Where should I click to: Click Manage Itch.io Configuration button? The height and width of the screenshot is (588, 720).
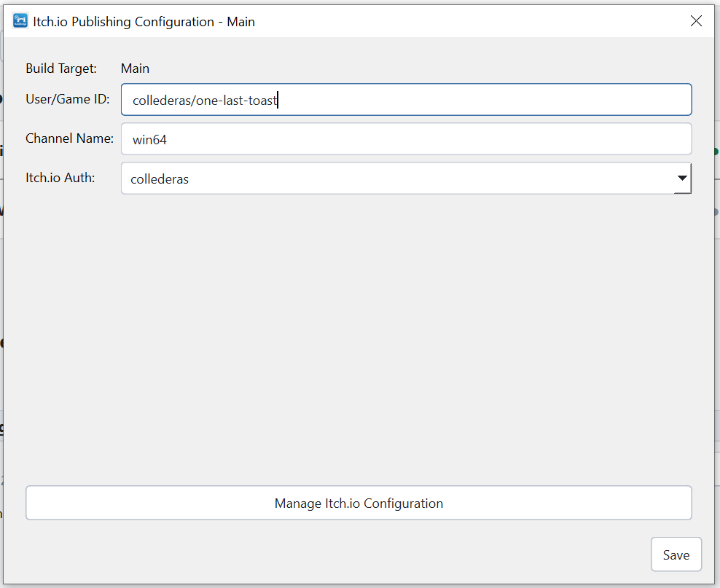[359, 503]
